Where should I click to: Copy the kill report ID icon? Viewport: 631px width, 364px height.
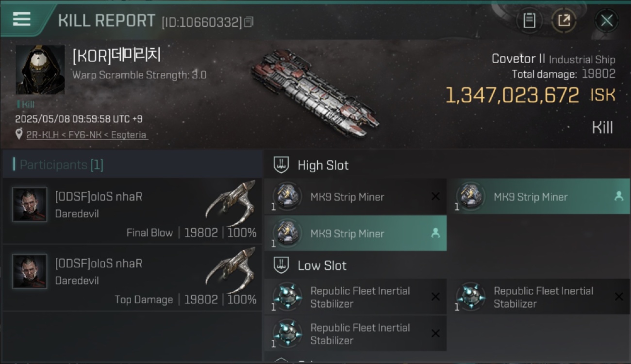(x=249, y=22)
